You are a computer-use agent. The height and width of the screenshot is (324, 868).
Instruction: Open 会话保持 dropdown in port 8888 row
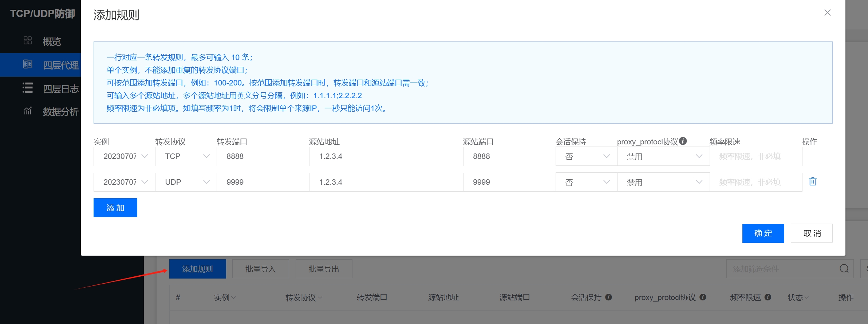587,156
